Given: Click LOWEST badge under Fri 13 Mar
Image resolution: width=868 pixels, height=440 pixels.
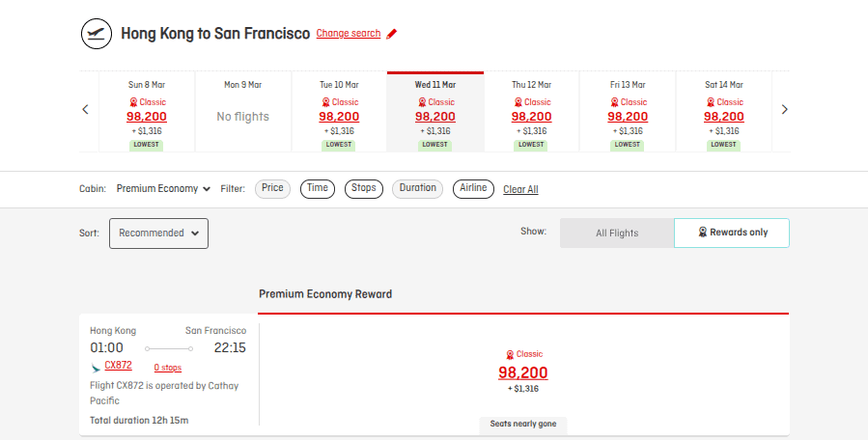Looking at the screenshot, I should coord(628,145).
